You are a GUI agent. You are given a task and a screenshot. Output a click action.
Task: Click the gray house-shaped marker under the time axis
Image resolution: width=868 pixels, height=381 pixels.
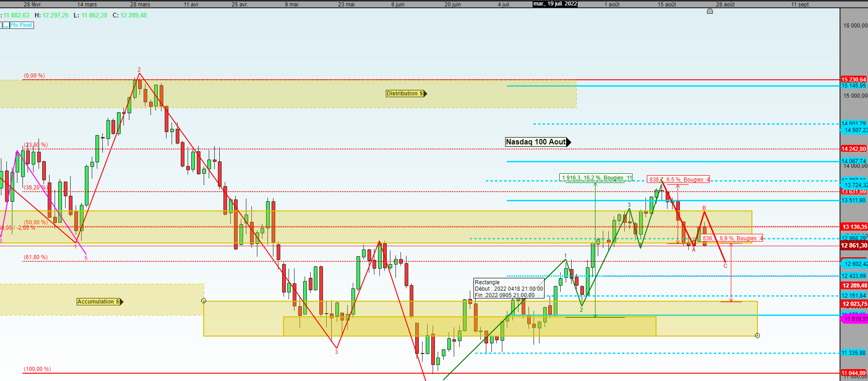tap(710, 11)
